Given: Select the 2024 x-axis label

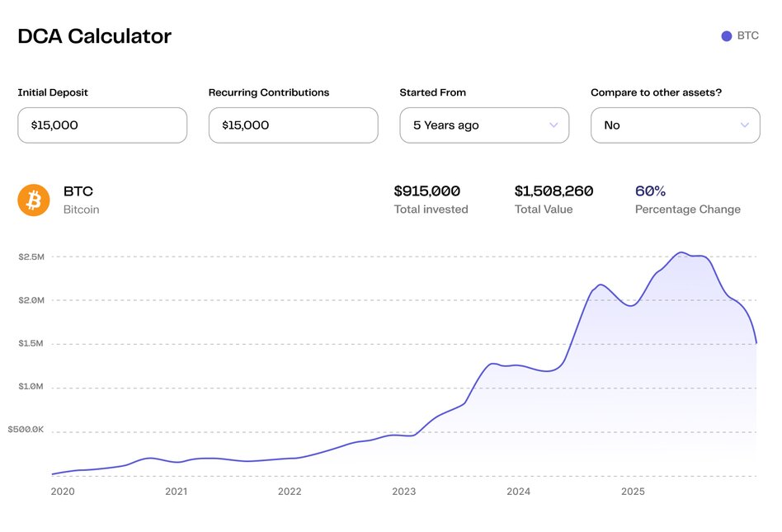Looking at the screenshot, I should pyautogui.click(x=518, y=492).
